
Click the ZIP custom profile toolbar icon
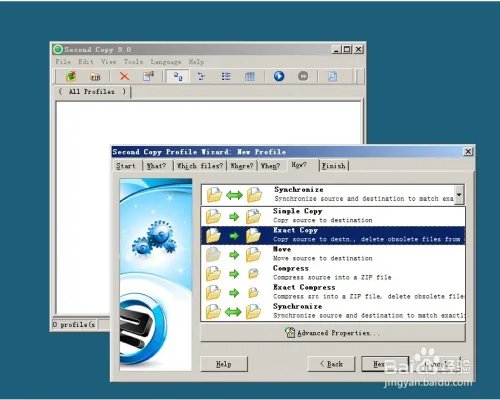[95, 77]
